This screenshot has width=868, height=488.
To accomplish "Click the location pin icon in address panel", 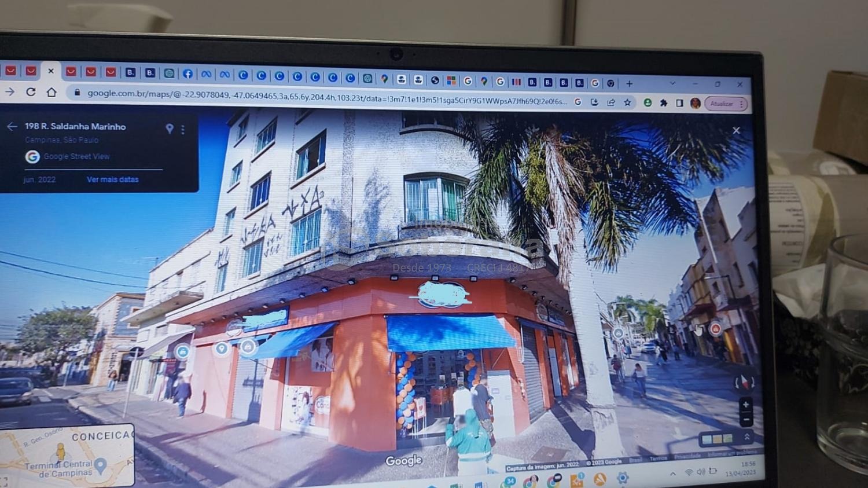I will pyautogui.click(x=170, y=129).
